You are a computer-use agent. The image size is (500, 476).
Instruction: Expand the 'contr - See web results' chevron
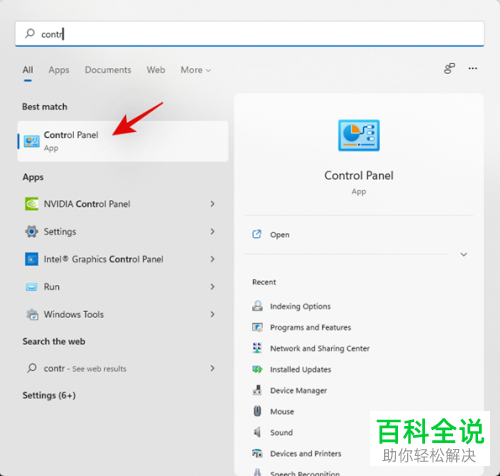tap(212, 368)
